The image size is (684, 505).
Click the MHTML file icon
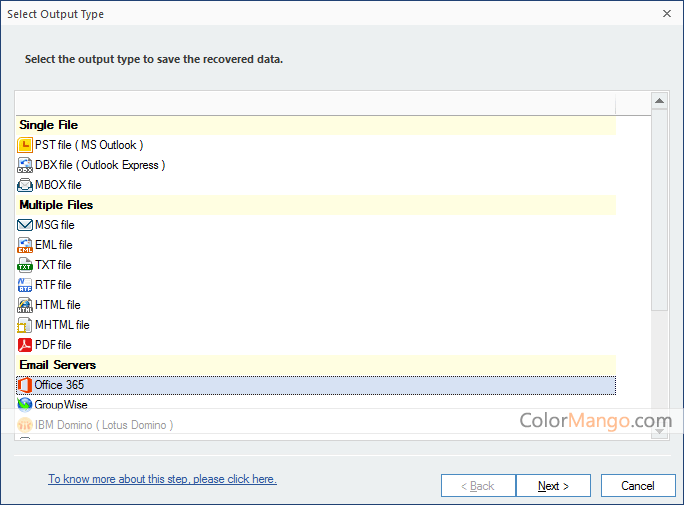[x=26, y=325]
